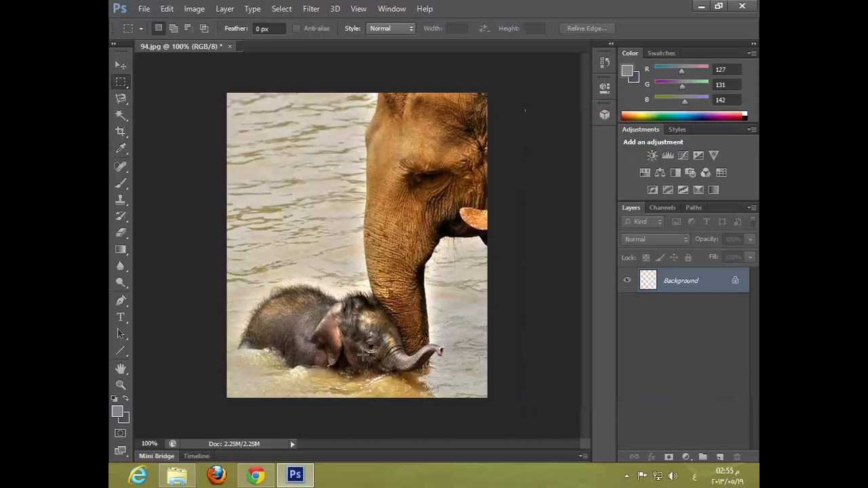Open the File menu

pyautogui.click(x=144, y=9)
